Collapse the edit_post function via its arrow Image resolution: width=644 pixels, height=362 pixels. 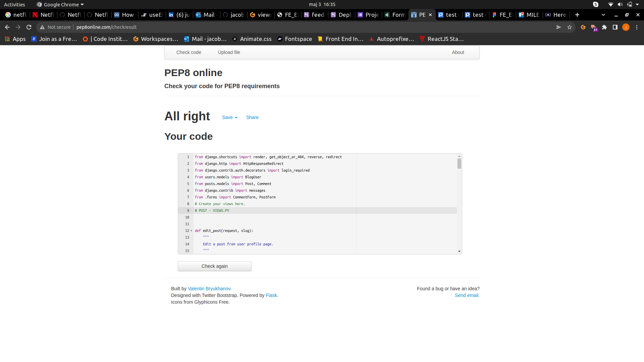191,231
